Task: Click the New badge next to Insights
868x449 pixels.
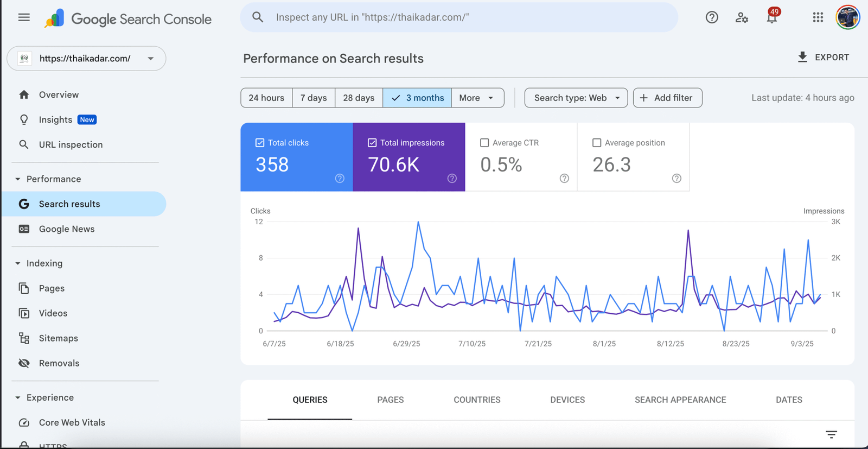Action: pos(87,119)
